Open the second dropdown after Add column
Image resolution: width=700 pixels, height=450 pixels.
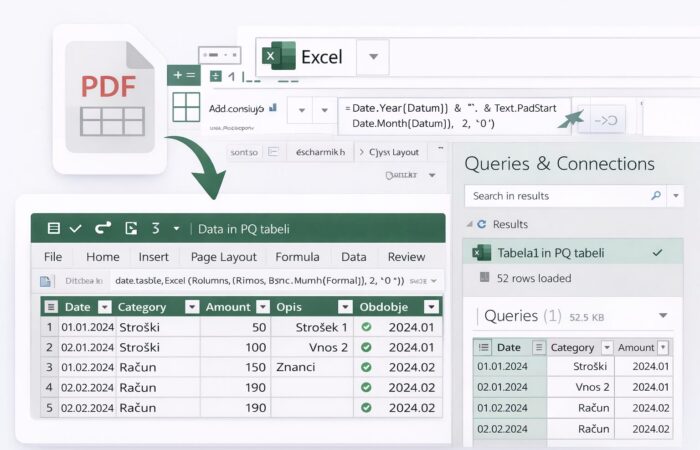(325, 110)
